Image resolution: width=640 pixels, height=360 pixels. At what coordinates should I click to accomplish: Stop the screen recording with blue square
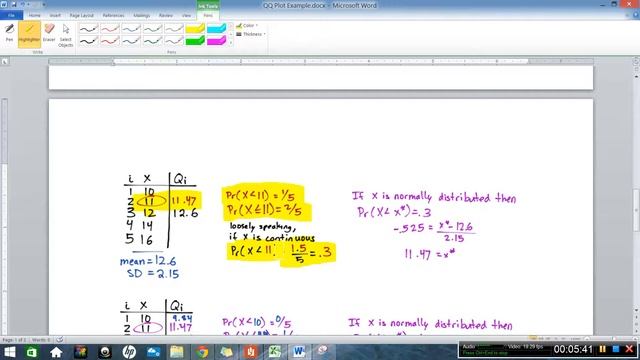[616, 349]
